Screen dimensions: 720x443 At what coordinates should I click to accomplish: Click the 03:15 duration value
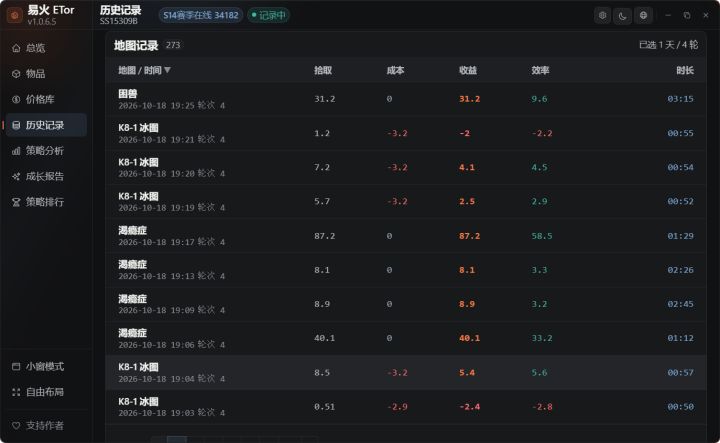pos(681,99)
